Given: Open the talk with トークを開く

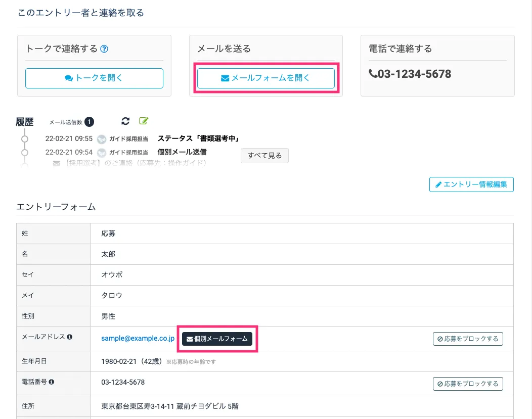Looking at the screenshot, I should 94,78.
